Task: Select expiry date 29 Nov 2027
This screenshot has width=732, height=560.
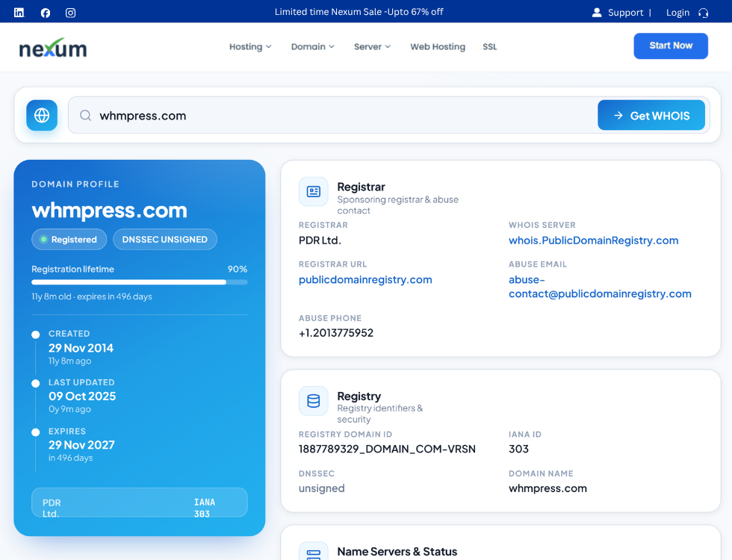Action: [81, 445]
